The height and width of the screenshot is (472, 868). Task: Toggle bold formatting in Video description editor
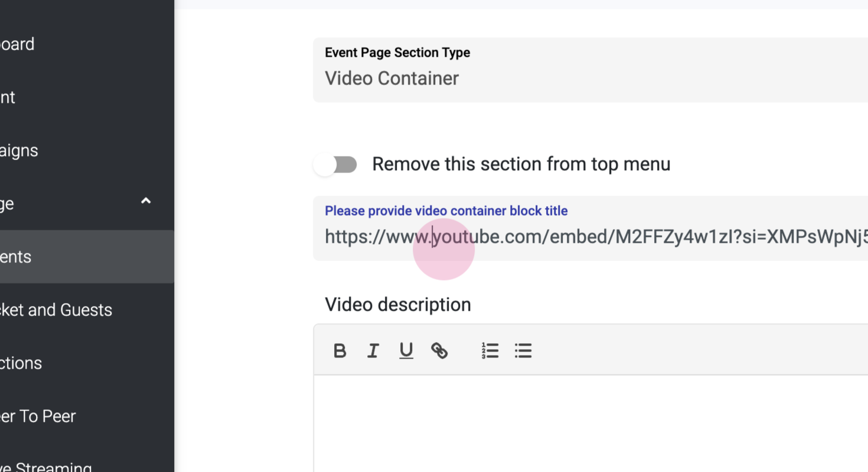340,351
